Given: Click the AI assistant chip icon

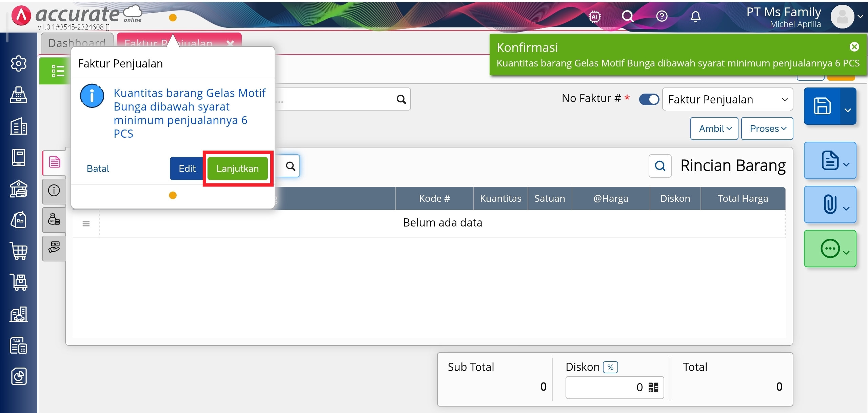Looking at the screenshot, I should coord(595,16).
